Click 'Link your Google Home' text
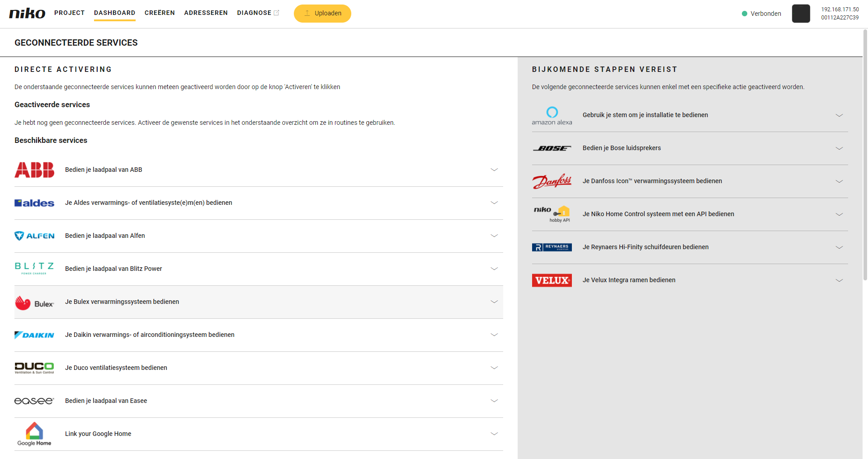Viewport: 868px width, 459px height. (x=98, y=434)
